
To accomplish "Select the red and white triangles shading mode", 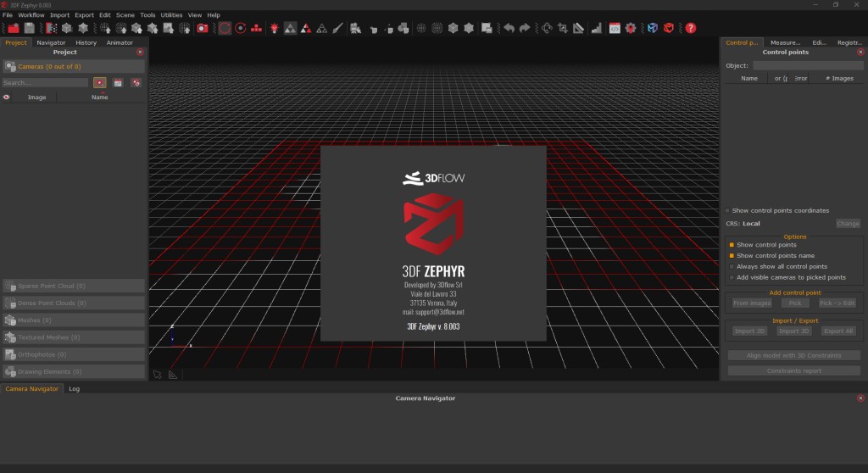I will tap(305, 28).
